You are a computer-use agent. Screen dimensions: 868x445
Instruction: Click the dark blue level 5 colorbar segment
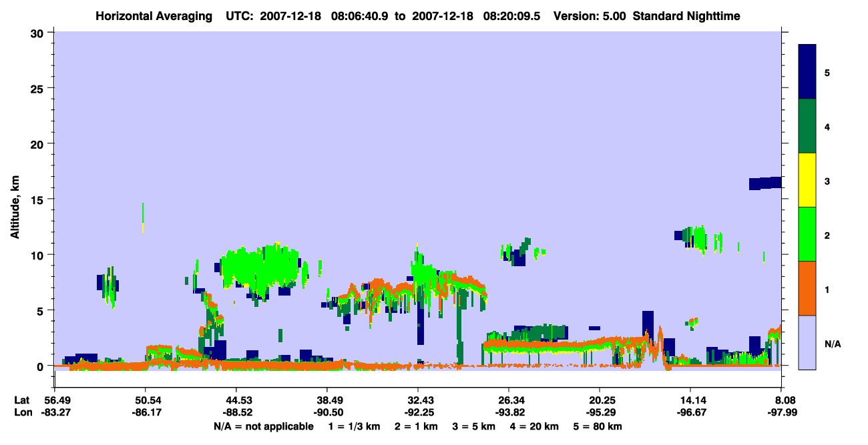click(x=807, y=72)
